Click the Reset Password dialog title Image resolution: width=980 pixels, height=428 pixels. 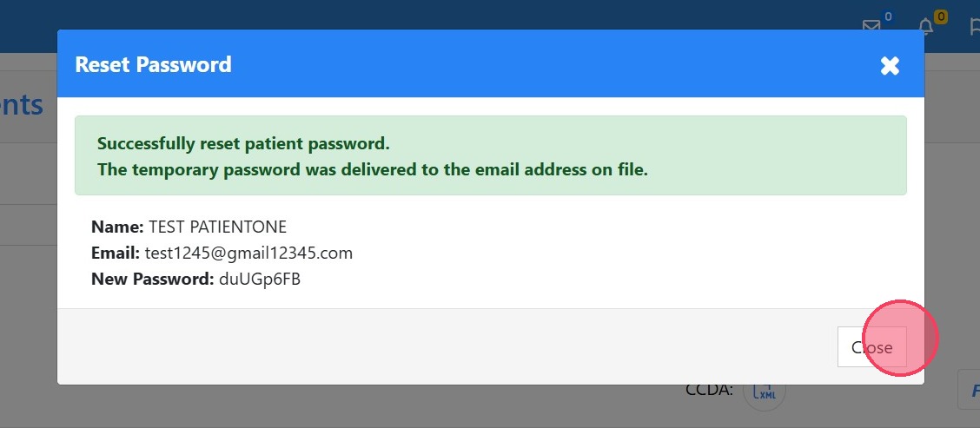[153, 64]
